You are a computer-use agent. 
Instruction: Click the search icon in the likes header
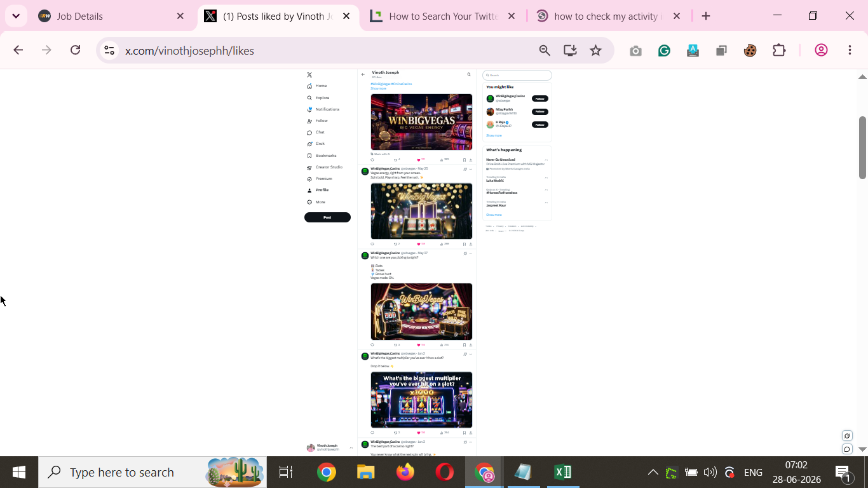[x=469, y=74]
